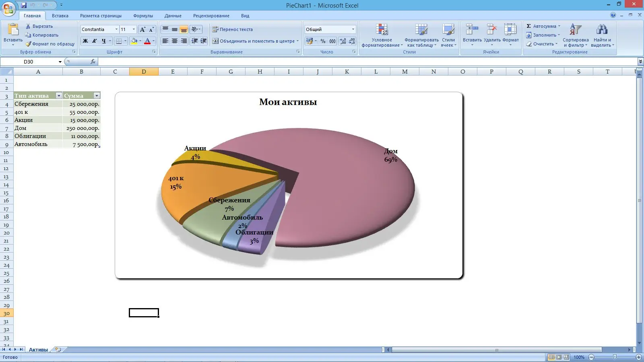Switch to the Разметка страницы tab

click(x=101, y=16)
